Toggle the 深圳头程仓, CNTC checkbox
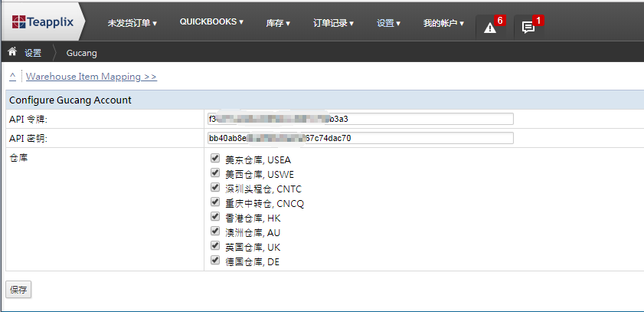The width and height of the screenshot is (644, 312). tap(215, 187)
